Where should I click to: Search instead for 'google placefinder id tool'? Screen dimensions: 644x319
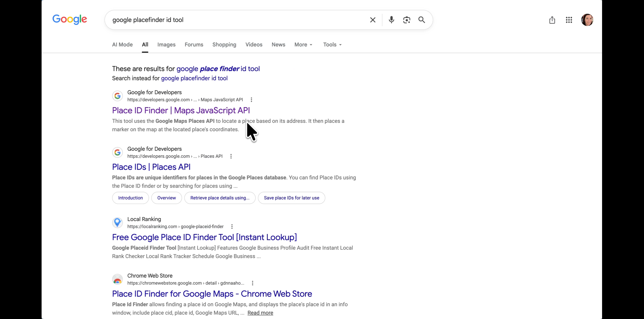click(194, 78)
